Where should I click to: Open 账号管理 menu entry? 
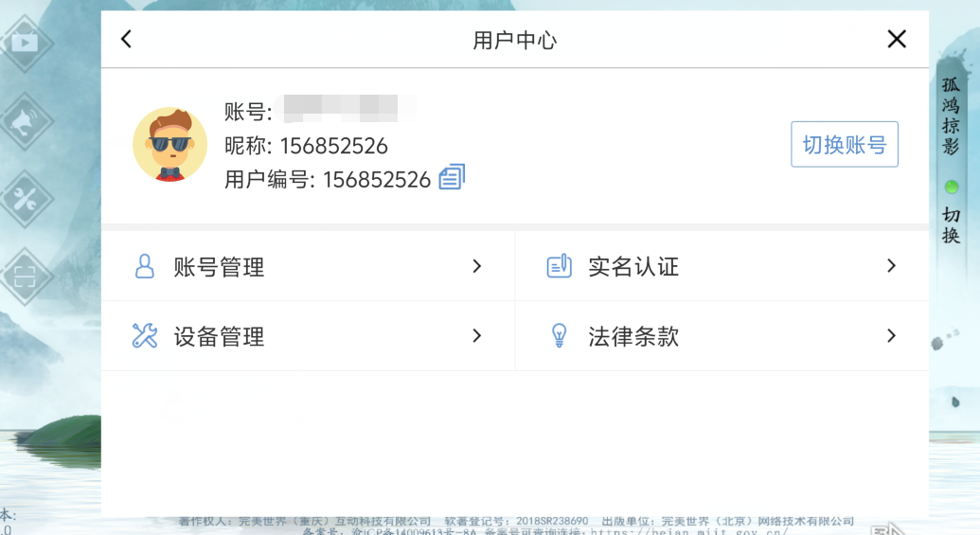[x=308, y=267]
